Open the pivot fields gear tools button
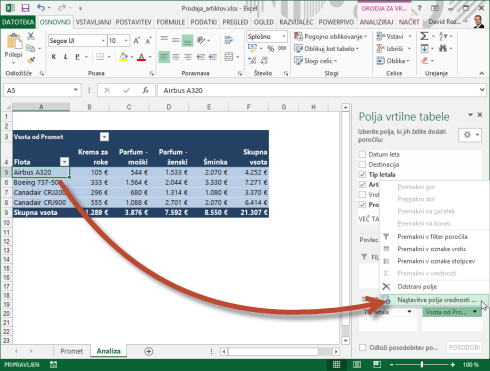This screenshot has width=490, height=371. 470,135
